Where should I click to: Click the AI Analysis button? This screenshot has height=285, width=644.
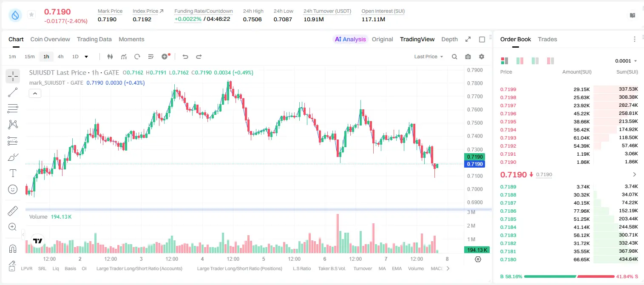pyautogui.click(x=350, y=39)
